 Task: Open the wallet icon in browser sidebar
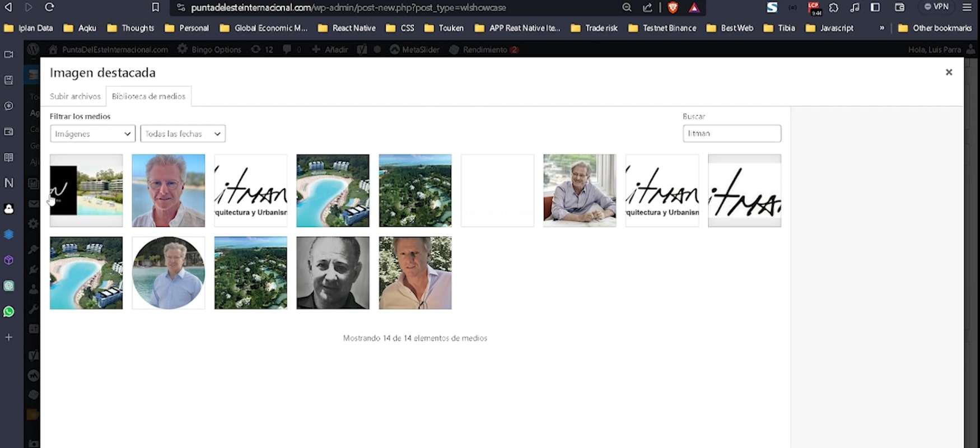9,132
